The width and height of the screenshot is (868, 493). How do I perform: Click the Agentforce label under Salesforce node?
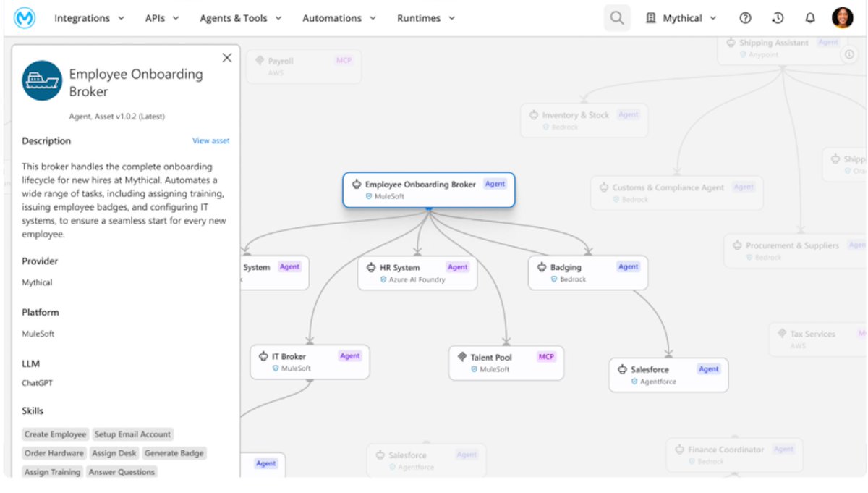[x=658, y=382]
